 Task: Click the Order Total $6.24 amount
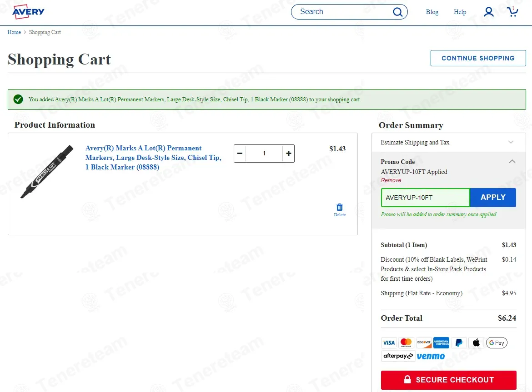(507, 318)
